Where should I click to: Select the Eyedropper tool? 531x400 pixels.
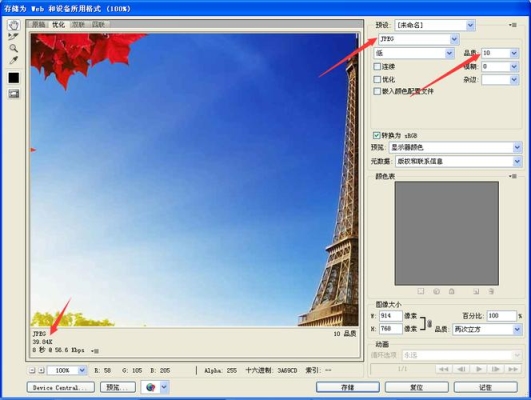(13, 60)
